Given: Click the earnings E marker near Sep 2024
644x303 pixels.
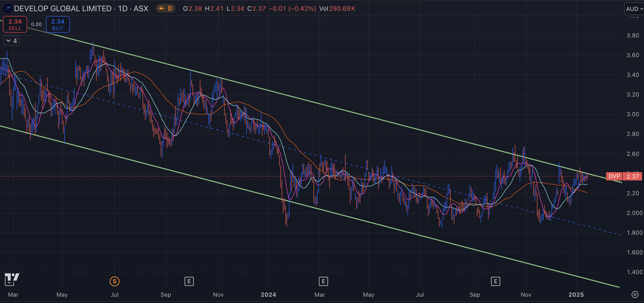Looking at the screenshot, I should [495, 281].
